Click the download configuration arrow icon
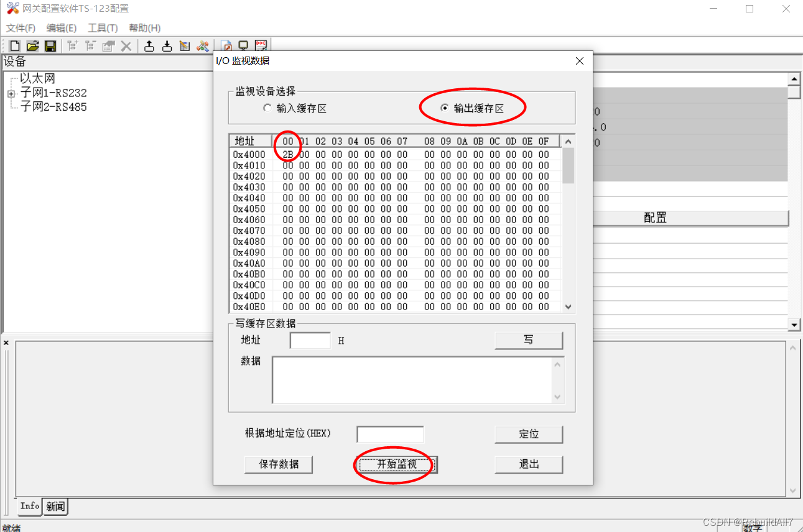 [x=167, y=45]
